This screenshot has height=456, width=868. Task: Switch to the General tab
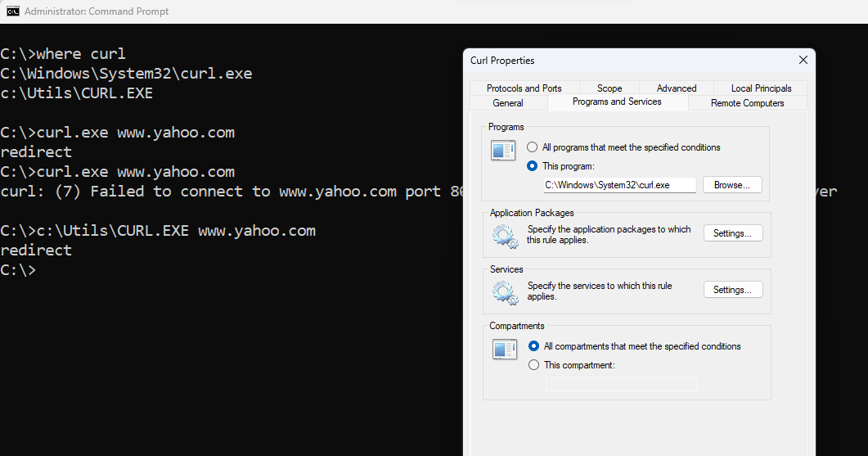click(507, 103)
